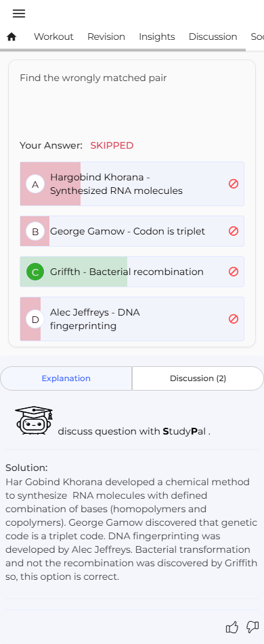
Task: Show the Explanation section
Action: (x=66, y=378)
